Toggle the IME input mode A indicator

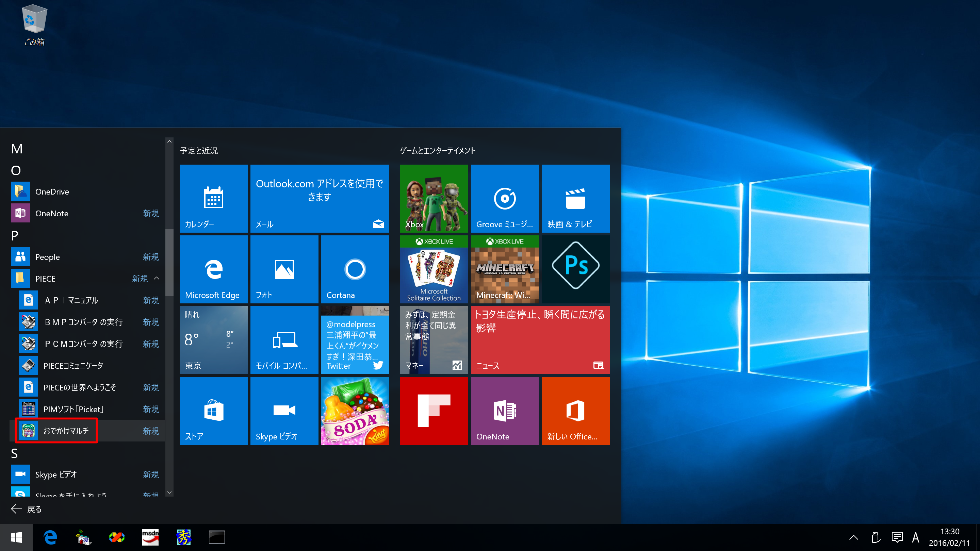point(915,537)
